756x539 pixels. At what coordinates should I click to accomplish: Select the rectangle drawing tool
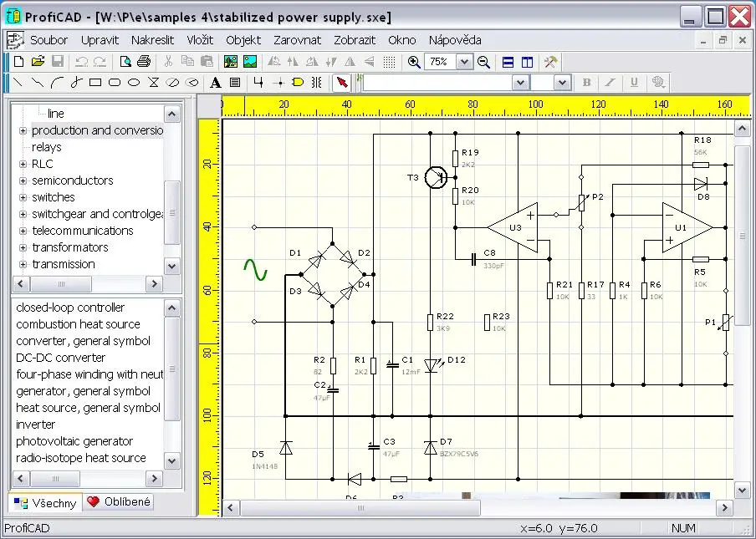pyautogui.click(x=95, y=83)
